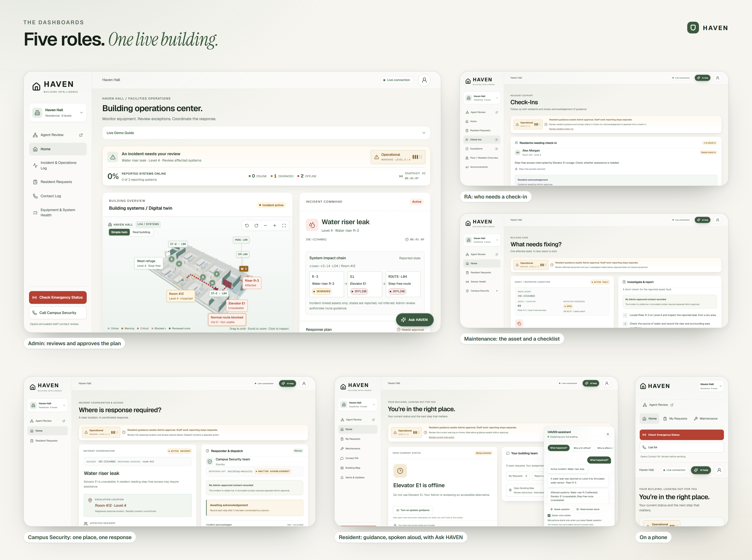The width and height of the screenshot is (752, 560).
Task: Open Haven Hall selector in Maintenance dashboard
Action: 481,240
